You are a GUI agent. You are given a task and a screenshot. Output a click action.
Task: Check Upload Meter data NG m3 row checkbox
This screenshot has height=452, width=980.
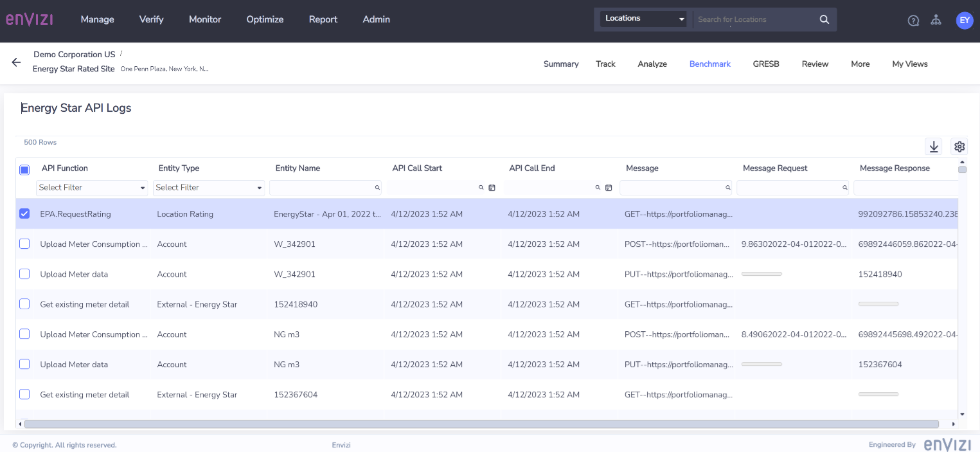[x=24, y=364]
